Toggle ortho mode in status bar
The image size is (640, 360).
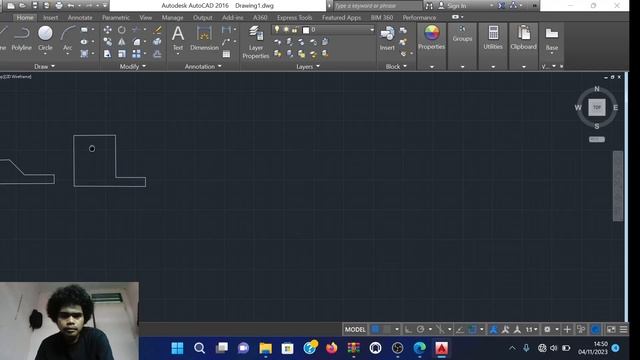[408, 329]
